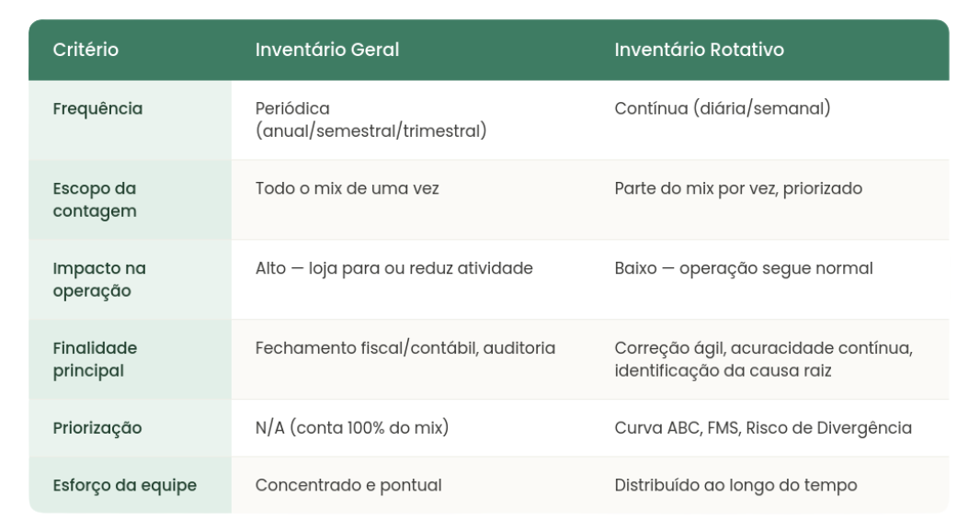Viewport: 980px width, 531px height.
Task: Select the Frequência row label
Action: (97, 108)
